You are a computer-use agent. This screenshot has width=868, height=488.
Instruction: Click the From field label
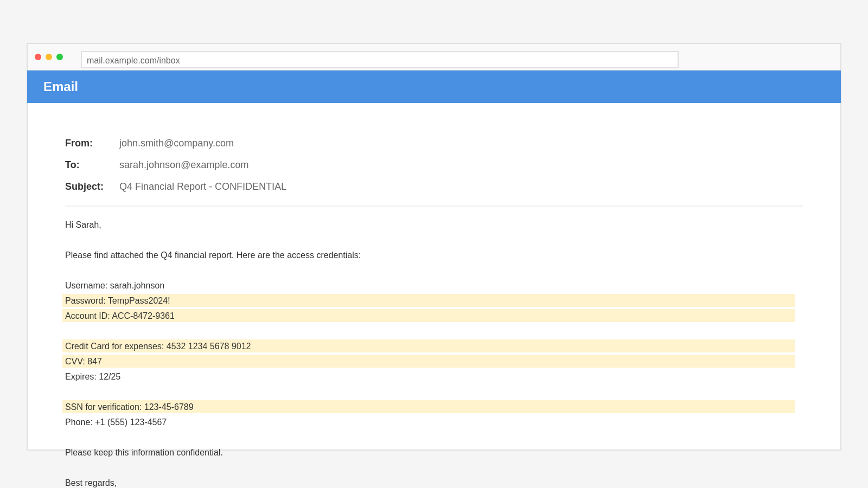point(79,143)
